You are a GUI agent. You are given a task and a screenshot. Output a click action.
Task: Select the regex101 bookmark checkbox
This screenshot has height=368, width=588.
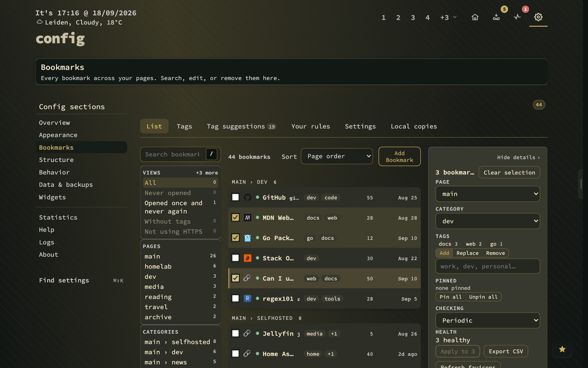tap(236, 298)
